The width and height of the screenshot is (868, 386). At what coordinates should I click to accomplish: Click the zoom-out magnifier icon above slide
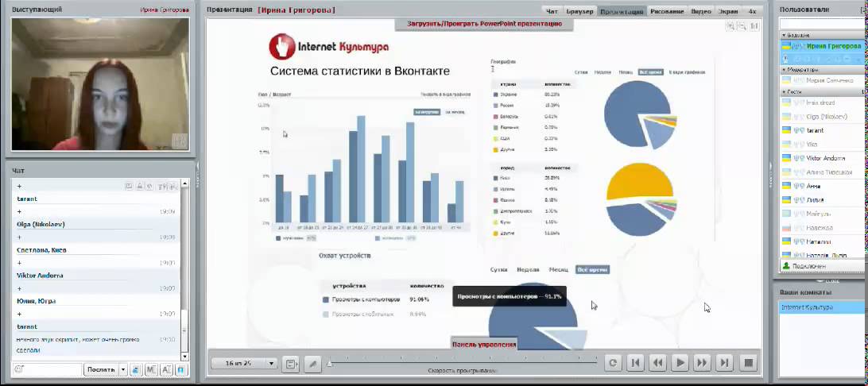pyautogui.click(x=742, y=25)
